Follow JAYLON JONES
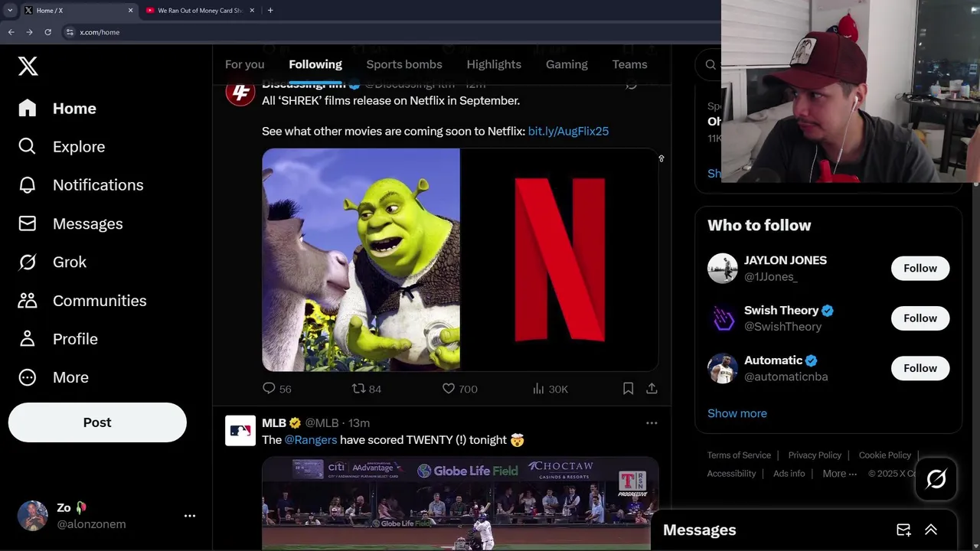 tap(920, 268)
